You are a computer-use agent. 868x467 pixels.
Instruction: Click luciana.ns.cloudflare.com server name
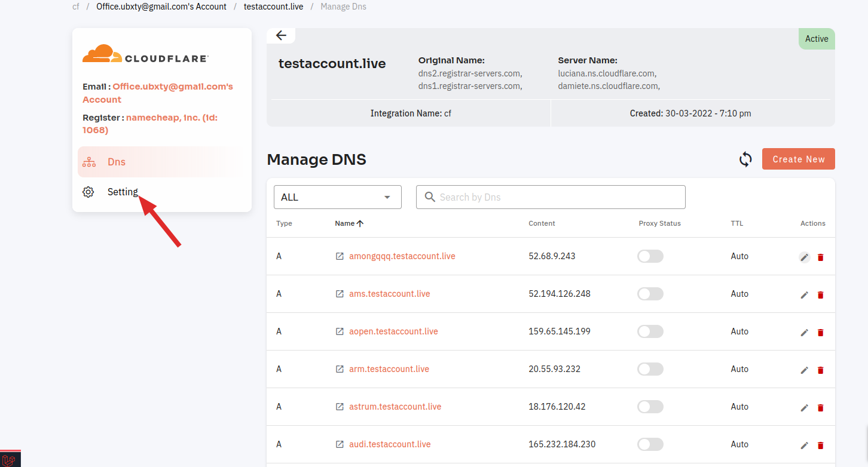pyautogui.click(x=607, y=73)
